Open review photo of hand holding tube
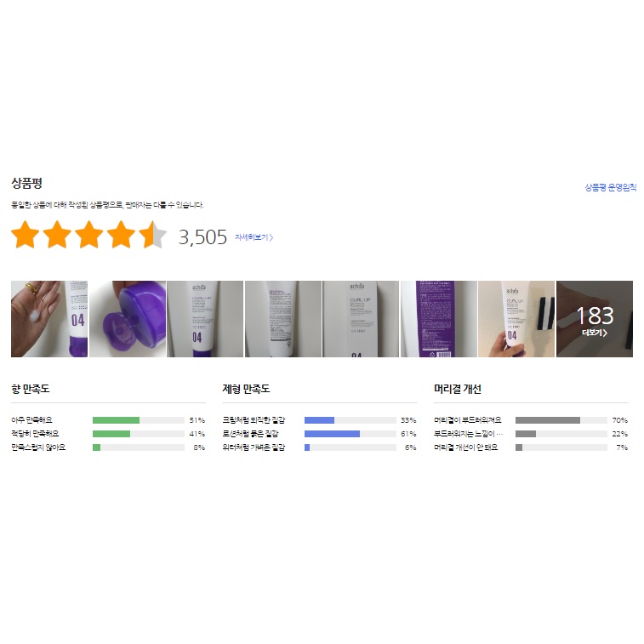This screenshot has height=644, width=644. 516,319
